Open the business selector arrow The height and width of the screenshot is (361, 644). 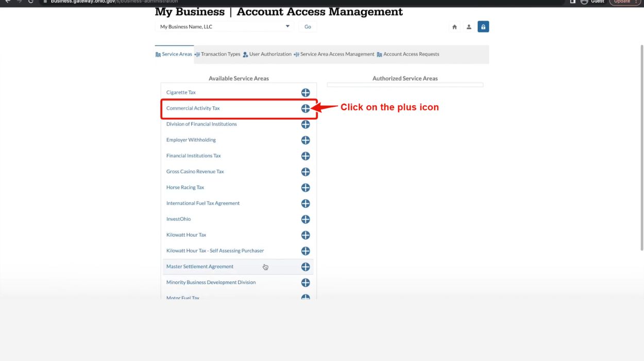(x=289, y=26)
